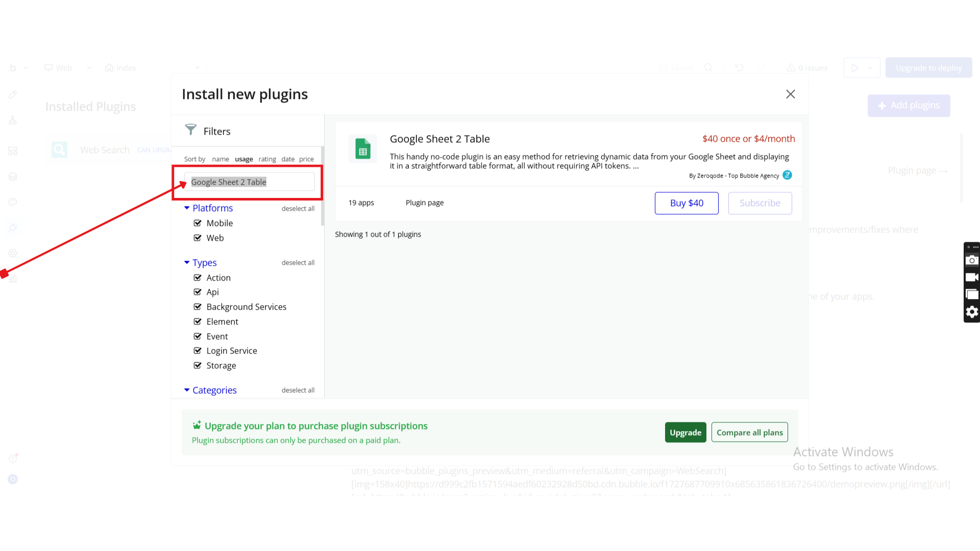This screenshot has height=551, width=980.
Task: Click the filters panel scrollbar
Action: point(322,186)
